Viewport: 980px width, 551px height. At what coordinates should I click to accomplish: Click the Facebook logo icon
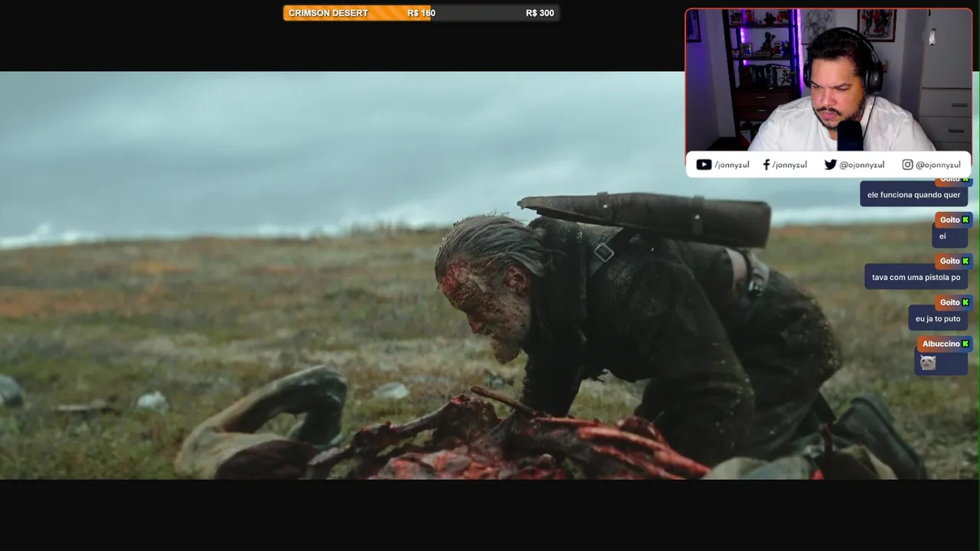pyautogui.click(x=766, y=165)
